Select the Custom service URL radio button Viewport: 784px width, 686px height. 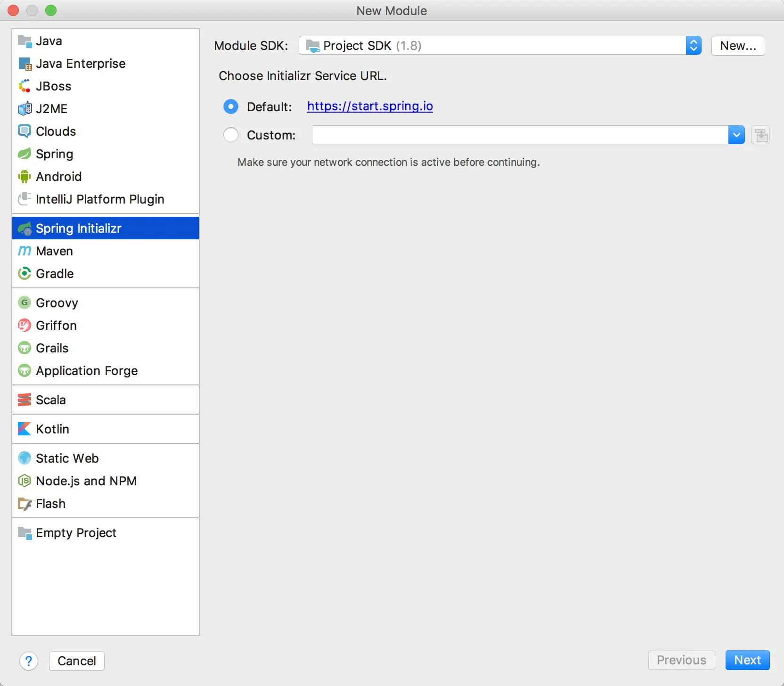pos(231,135)
